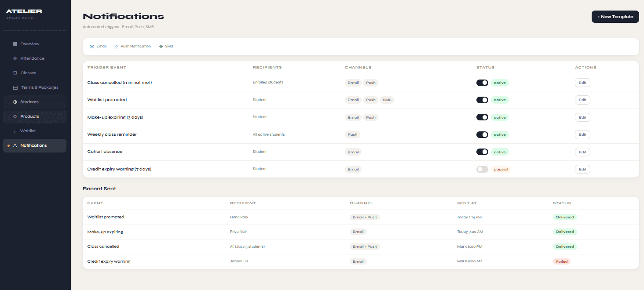
Task: Open Overview in the sidebar
Action: coord(35,44)
